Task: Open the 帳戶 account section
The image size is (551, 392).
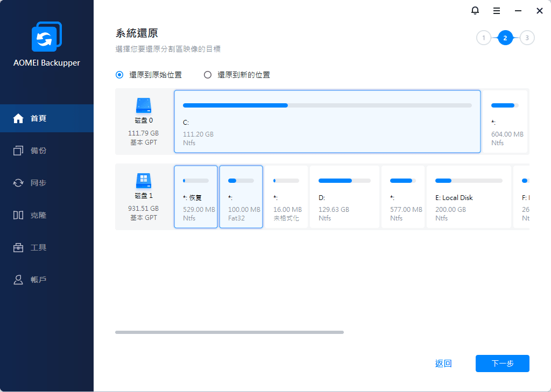Action: pos(47,280)
